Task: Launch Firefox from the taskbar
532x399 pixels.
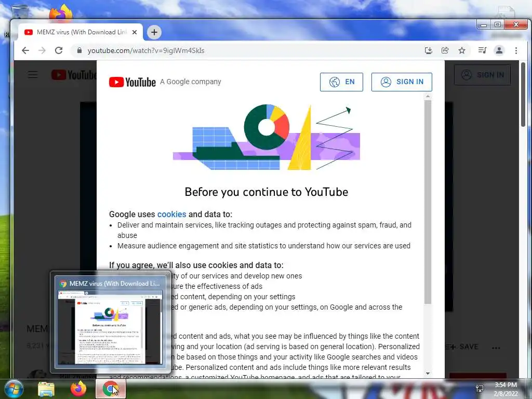Action: pyautogui.click(x=78, y=389)
